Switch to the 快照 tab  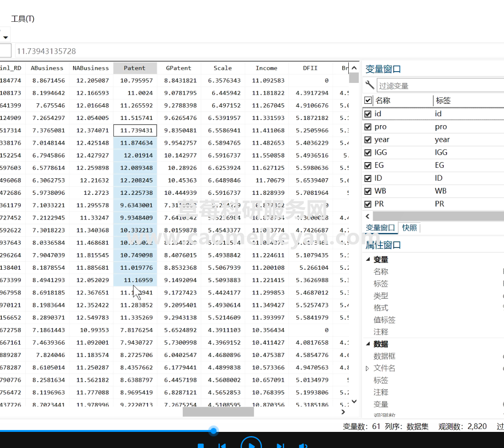[409, 228]
